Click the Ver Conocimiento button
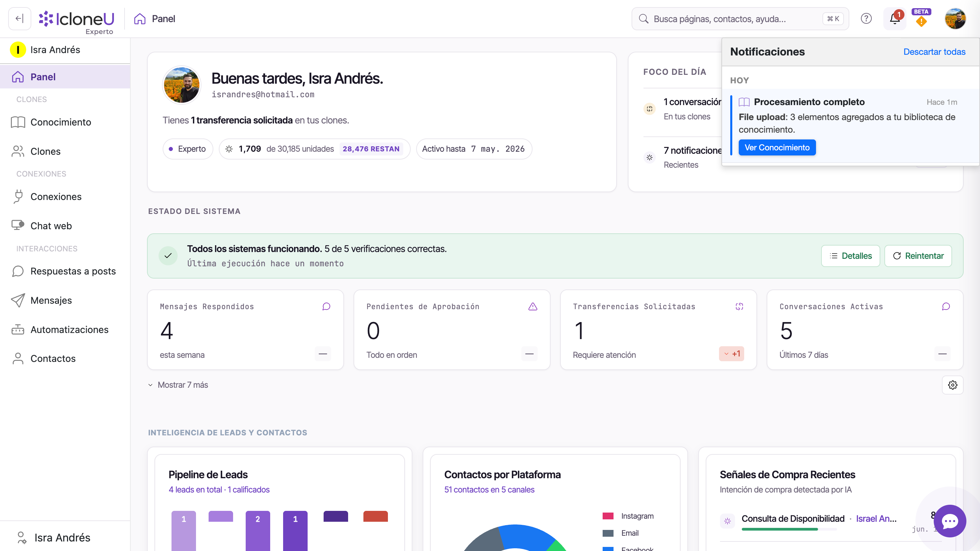Viewport: 980px width, 551px height. [777, 148]
